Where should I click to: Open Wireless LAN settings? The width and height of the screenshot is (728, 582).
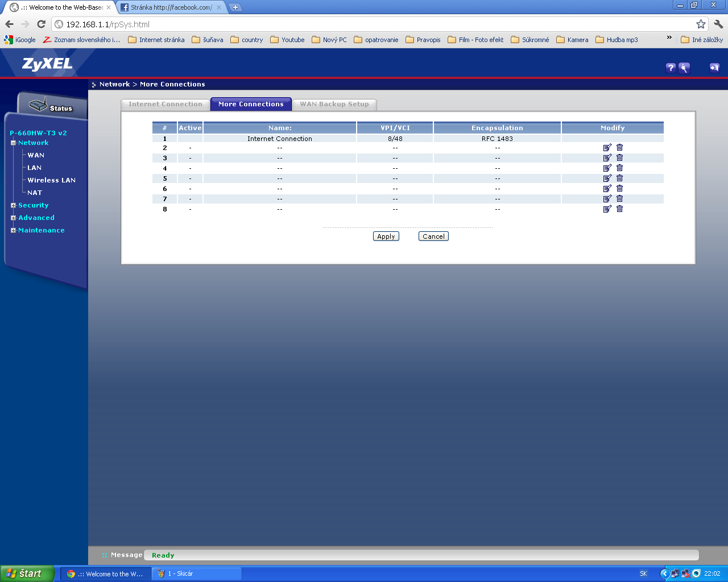pos(52,180)
